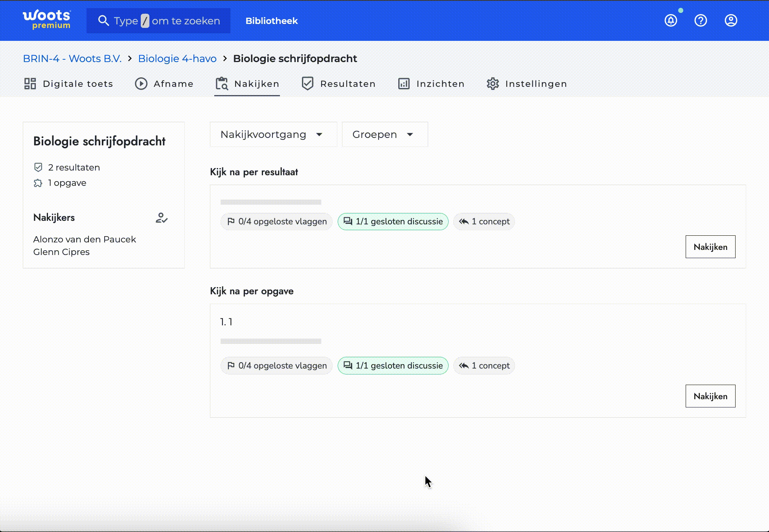The height and width of the screenshot is (532, 769).
Task: Go to the Resultaten tab
Action: [x=339, y=84]
